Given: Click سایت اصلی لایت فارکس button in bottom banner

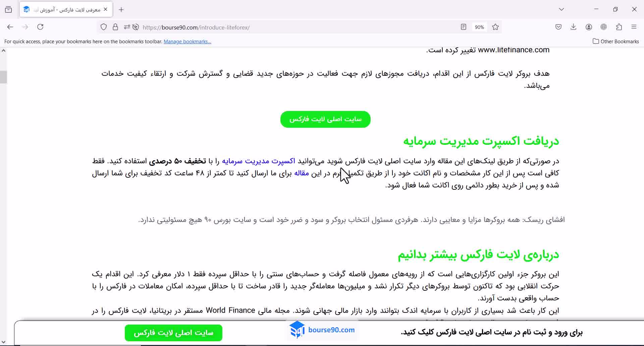Looking at the screenshot, I should [173, 333].
